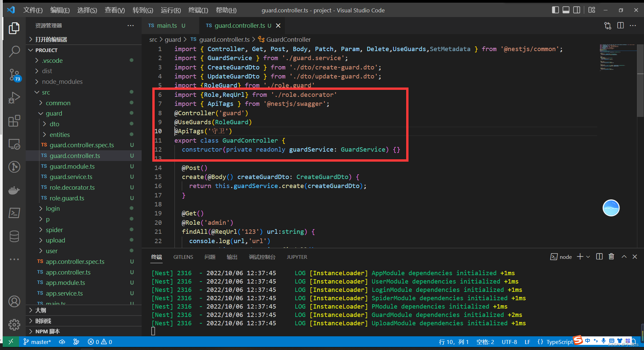The height and width of the screenshot is (350, 644).
Task: Open the 编辑(E) menu
Action: click(60, 10)
